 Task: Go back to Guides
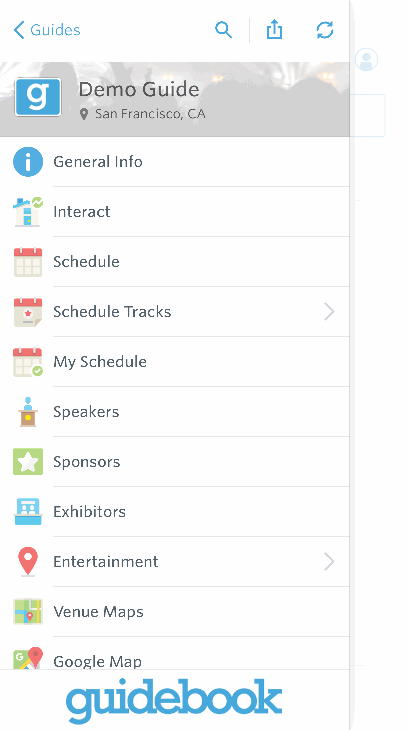pyautogui.click(x=47, y=30)
